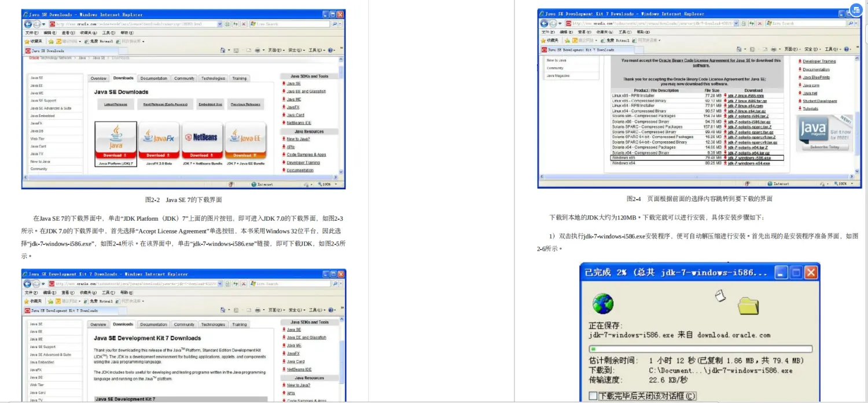Select Documentation tab in Figure 2-2 page
This screenshot has width=868, height=403.
pyautogui.click(x=154, y=78)
